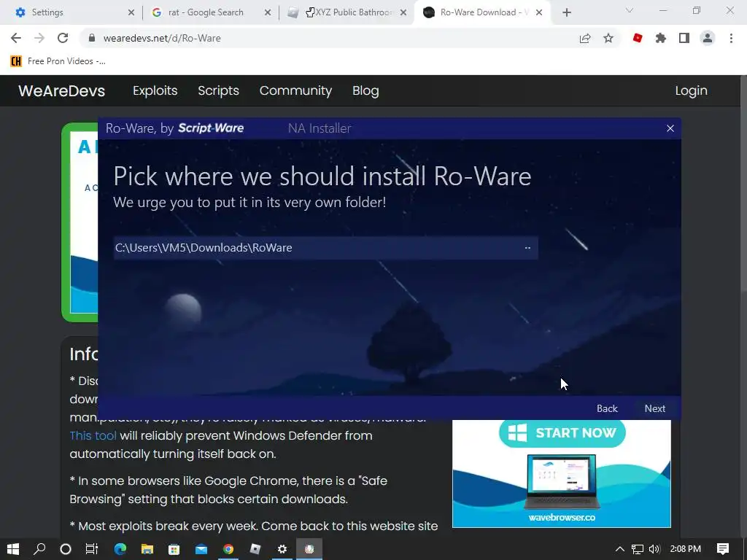The image size is (747, 560).
Task: Close the Ro-Ware installer window
Action: (670, 128)
